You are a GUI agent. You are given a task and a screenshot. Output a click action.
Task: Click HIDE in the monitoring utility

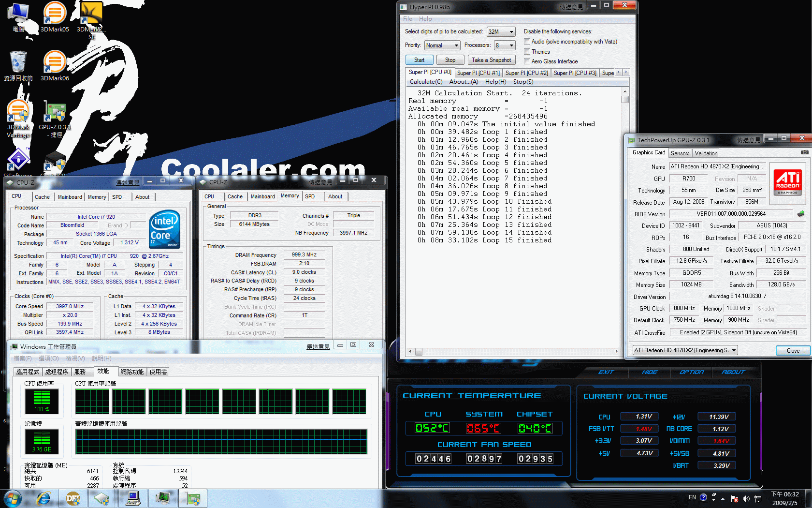650,372
